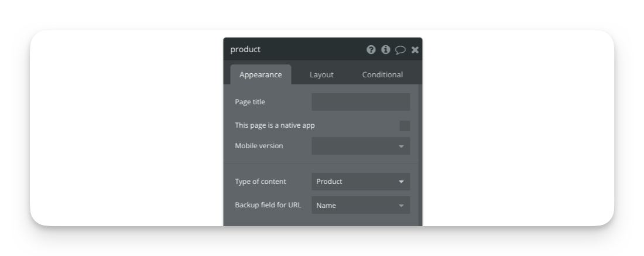Switch to the Appearance tab

pos(261,75)
